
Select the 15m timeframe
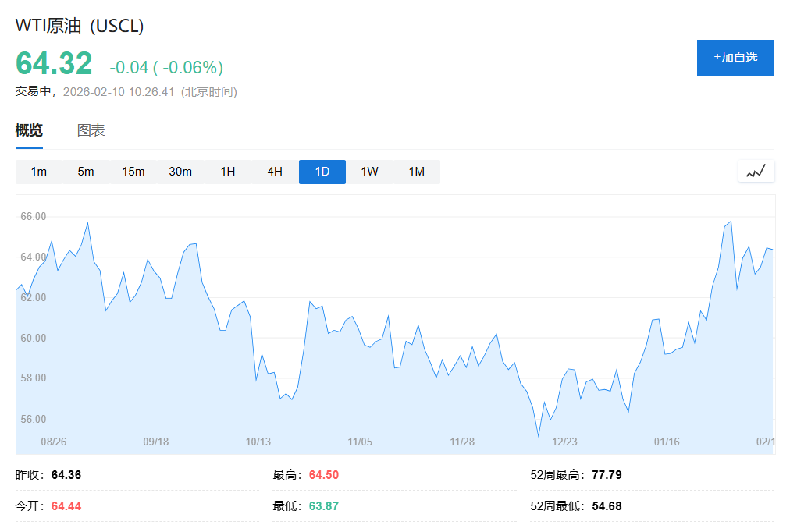pyautogui.click(x=133, y=172)
